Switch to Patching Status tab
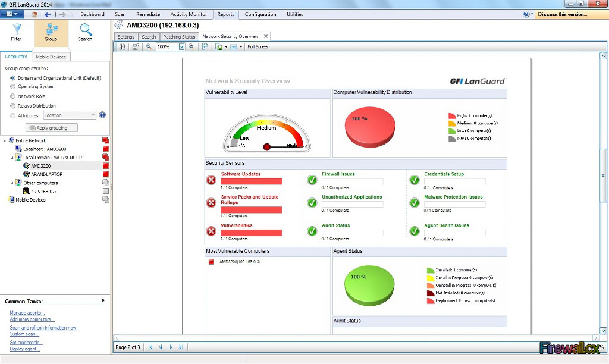Image resolution: width=609 pixels, height=364 pixels. (x=179, y=37)
